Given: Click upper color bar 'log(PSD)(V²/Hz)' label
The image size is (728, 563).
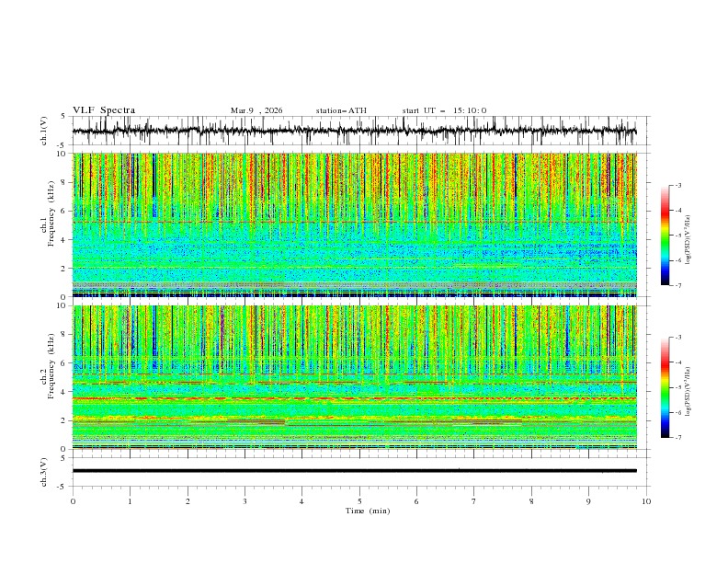Looking at the screenshot, I should [688, 240].
